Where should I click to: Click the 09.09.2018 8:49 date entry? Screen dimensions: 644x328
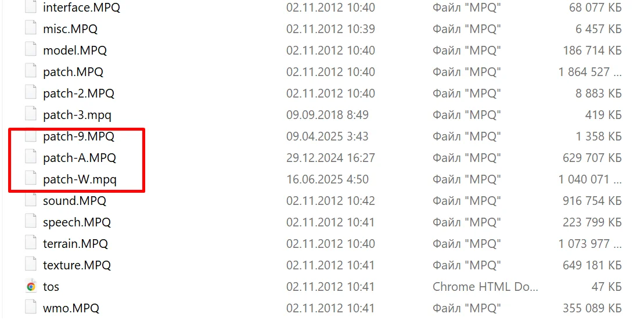pyautogui.click(x=328, y=115)
